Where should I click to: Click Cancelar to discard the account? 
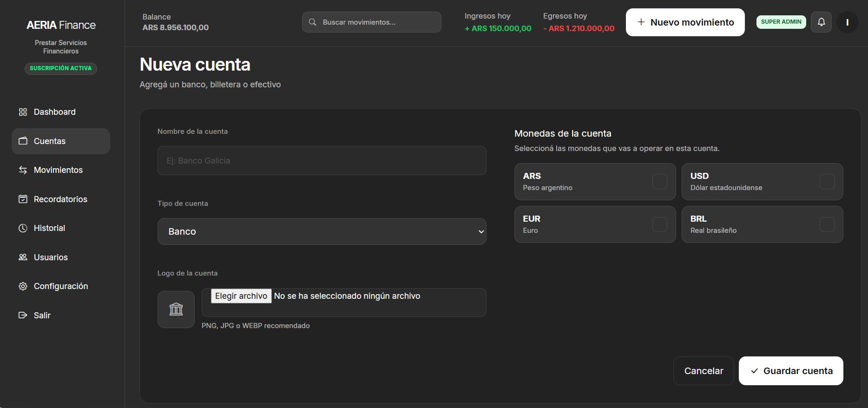pyautogui.click(x=704, y=371)
